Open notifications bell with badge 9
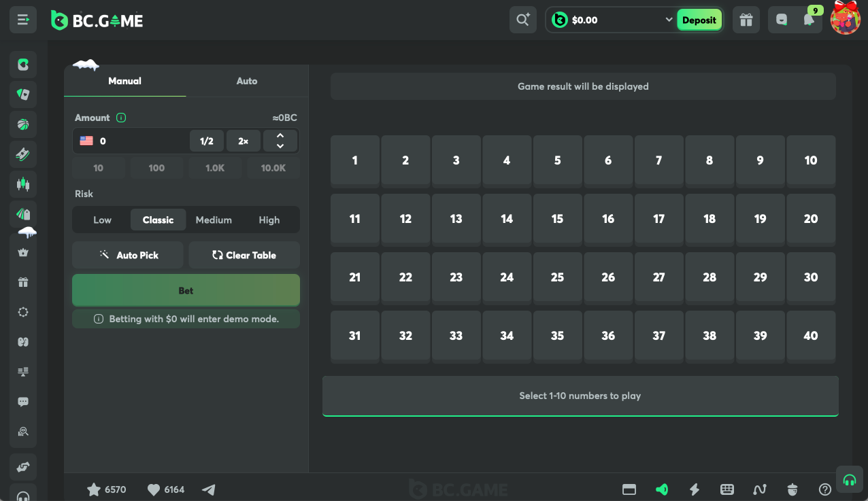The width and height of the screenshot is (868, 501). tap(809, 20)
